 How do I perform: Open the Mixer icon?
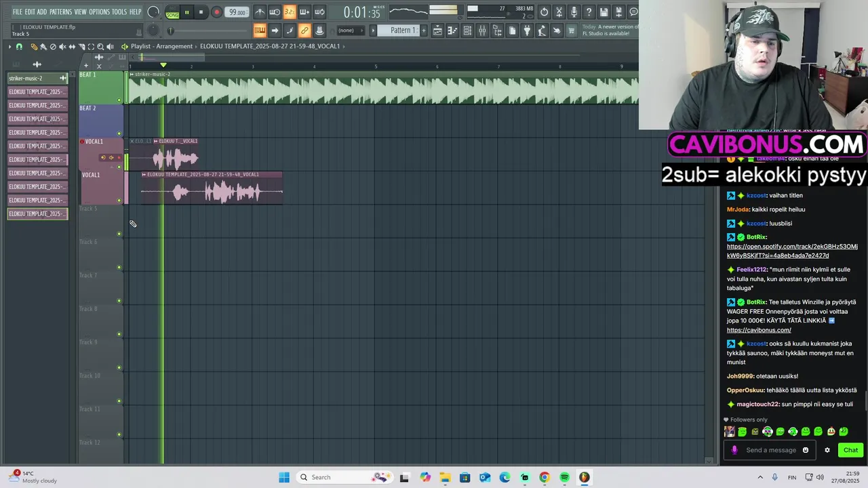click(x=482, y=30)
